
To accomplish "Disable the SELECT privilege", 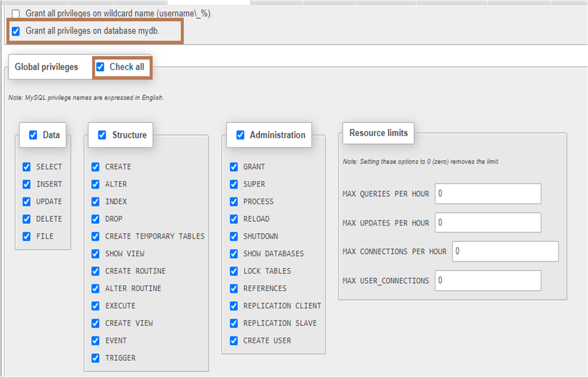I will tap(27, 166).
